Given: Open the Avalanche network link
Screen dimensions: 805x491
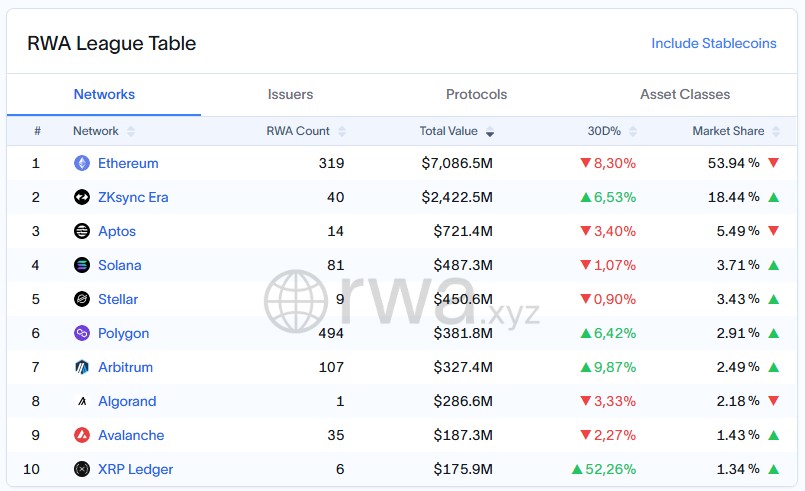Looking at the screenshot, I should click(131, 435).
